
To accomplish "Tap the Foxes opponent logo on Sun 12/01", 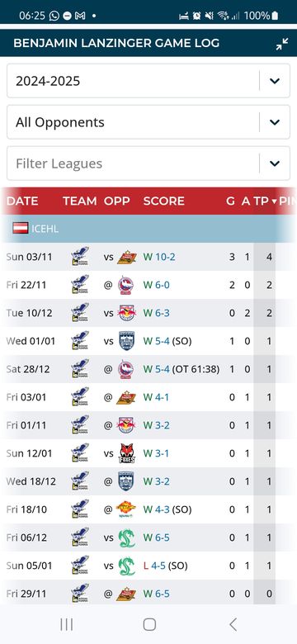I will click(x=126, y=453).
